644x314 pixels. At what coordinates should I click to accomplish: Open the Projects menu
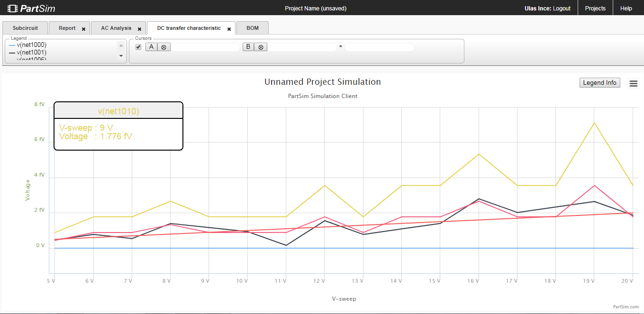click(x=595, y=8)
